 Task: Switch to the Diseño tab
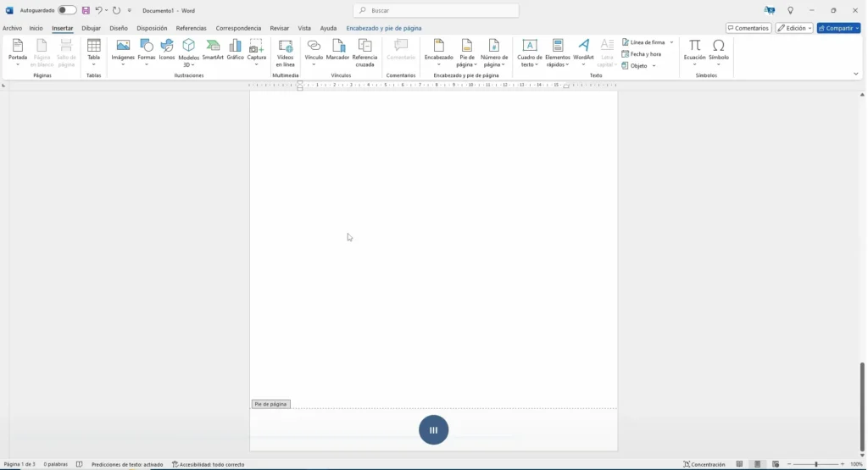pyautogui.click(x=119, y=28)
